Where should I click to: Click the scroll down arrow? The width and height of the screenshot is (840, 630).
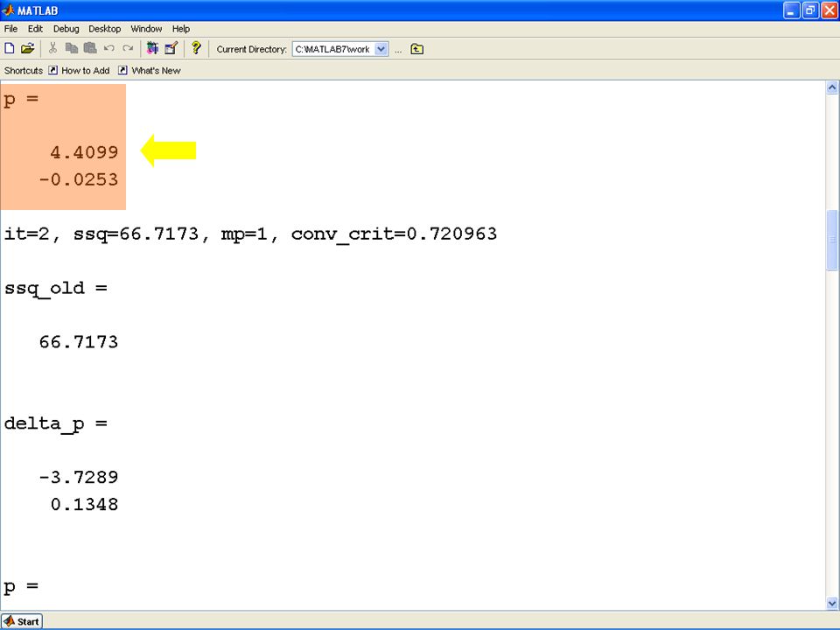click(x=832, y=603)
